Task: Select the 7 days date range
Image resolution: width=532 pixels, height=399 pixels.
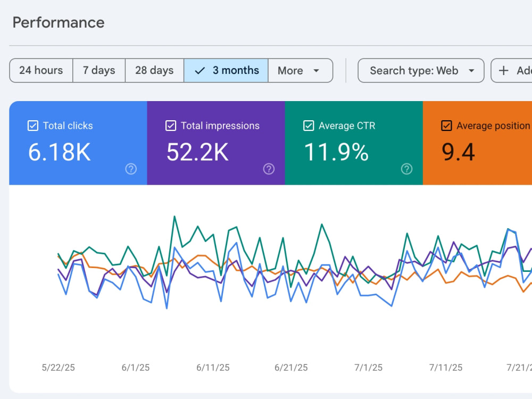Action: (x=99, y=71)
